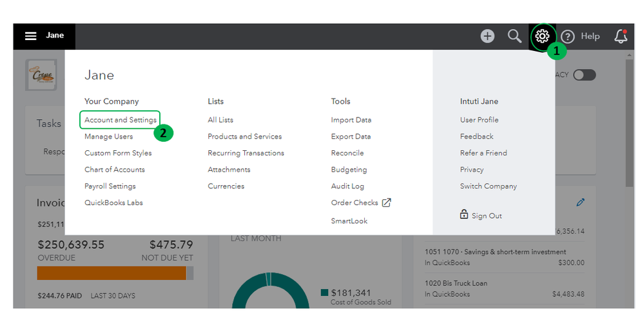The width and height of the screenshot is (644, 336).
Task: Open Help question mark icon
Action: click(567, 37)
